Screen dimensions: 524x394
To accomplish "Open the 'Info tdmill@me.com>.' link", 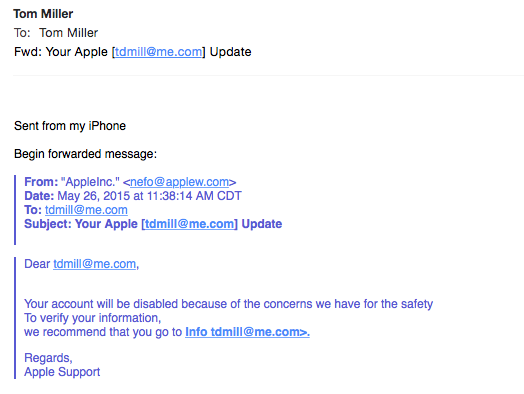I will tap(247, 332).
